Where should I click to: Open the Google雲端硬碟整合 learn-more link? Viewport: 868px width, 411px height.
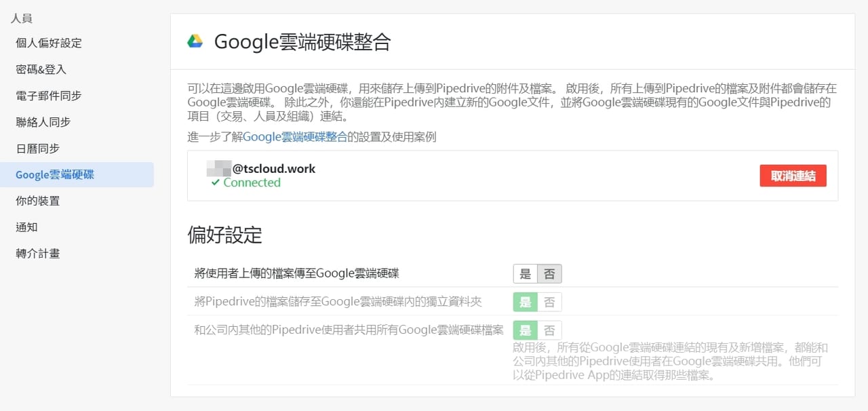click(295, 137)
